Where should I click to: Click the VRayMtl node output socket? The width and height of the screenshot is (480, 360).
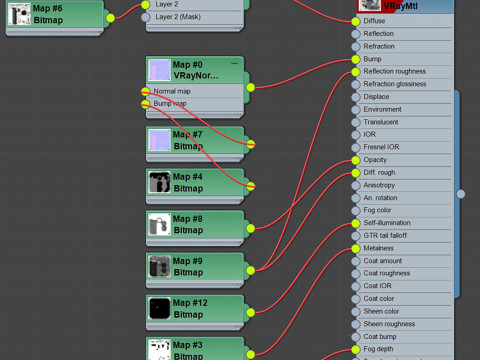pos(461,194)
